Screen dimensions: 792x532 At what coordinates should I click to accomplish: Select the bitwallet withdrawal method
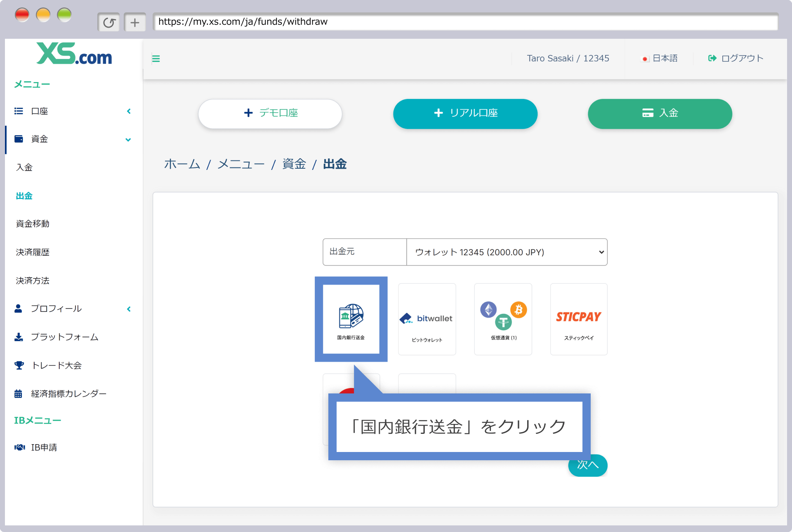click(427, 319)
